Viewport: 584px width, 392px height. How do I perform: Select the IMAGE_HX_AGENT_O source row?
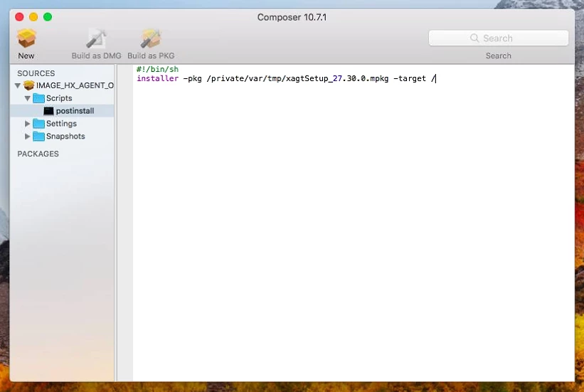click(x=62, y=85)
